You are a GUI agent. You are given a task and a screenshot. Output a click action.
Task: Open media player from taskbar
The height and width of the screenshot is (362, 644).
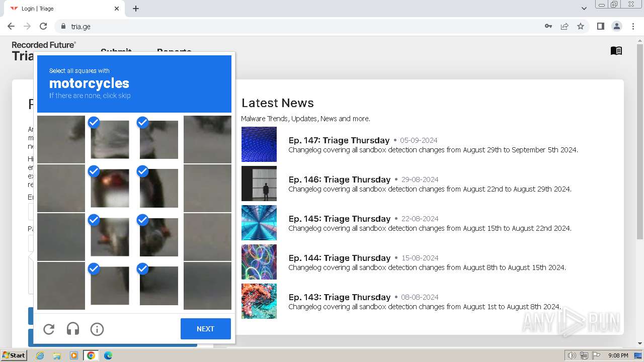(x=74, y=355)
